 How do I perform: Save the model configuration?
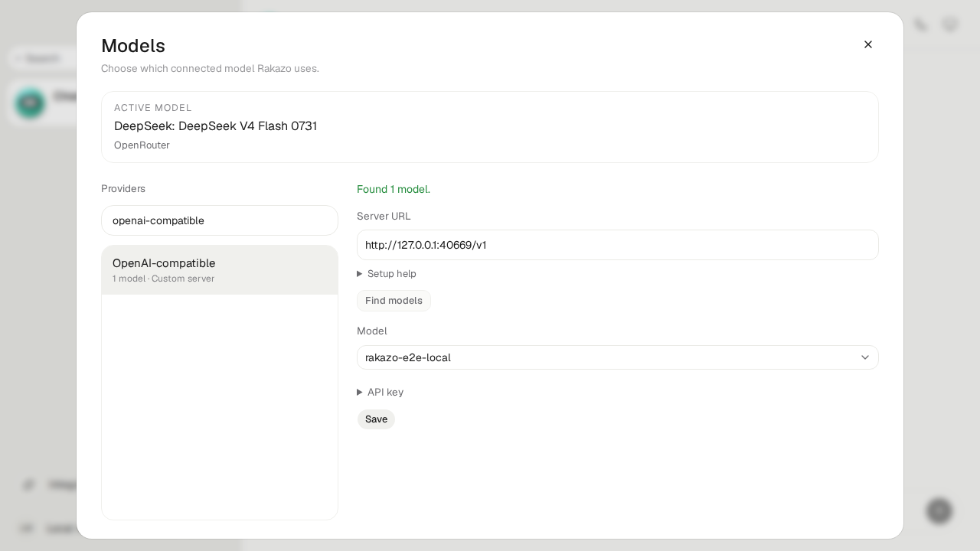tap(376, 419)
